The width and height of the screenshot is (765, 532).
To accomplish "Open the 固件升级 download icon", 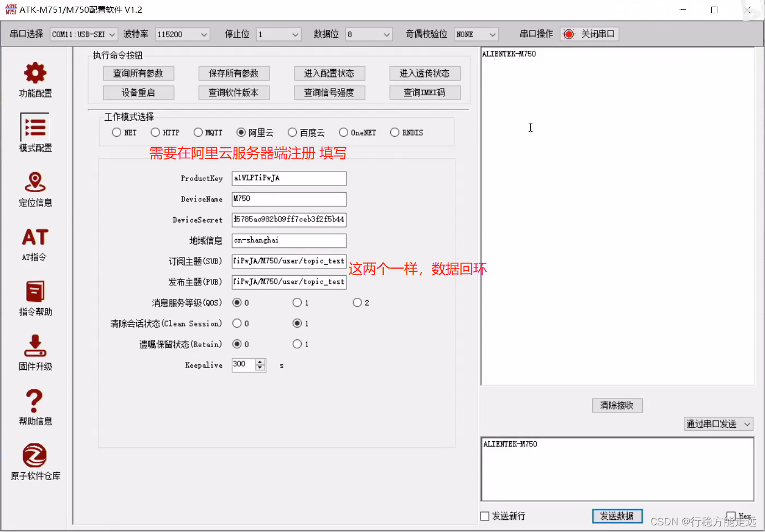I will (x=35, y=345).
